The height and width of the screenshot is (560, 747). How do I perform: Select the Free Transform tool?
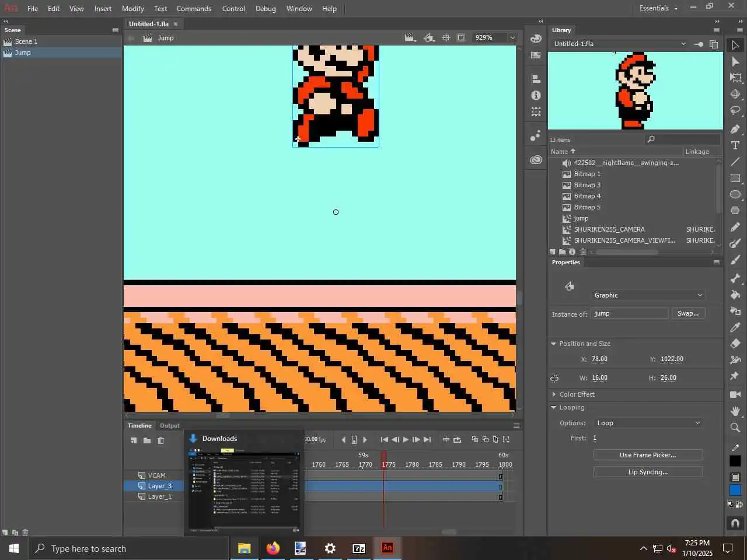tap(735, 78)
